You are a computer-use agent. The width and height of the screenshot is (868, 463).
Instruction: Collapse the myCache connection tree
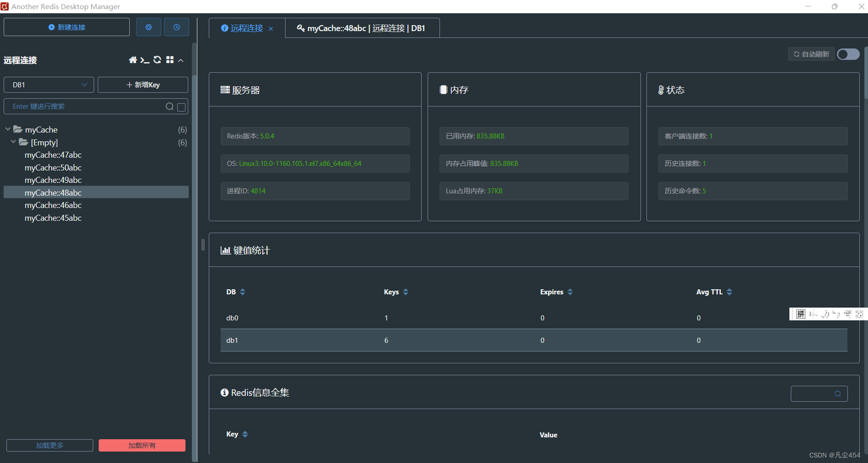pos(7,129)
